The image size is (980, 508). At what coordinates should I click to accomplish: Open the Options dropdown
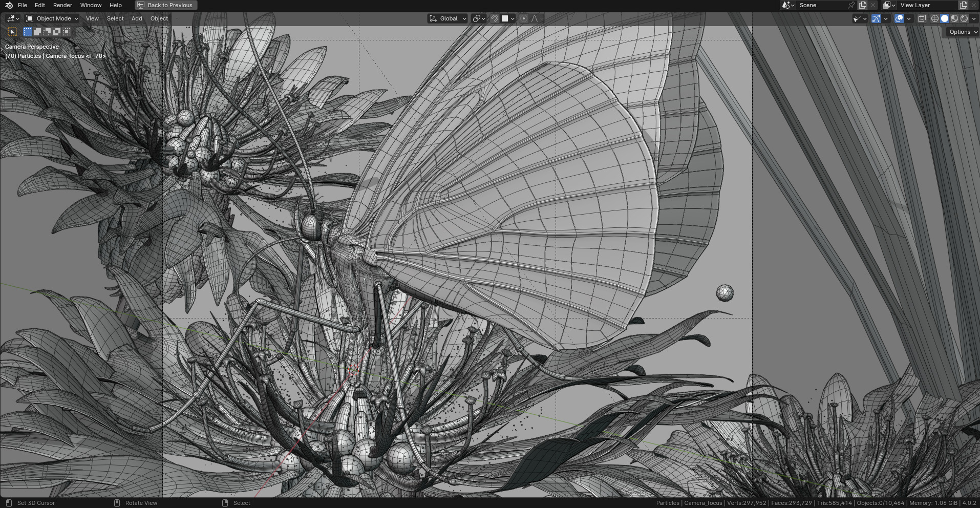coord(963,32)
